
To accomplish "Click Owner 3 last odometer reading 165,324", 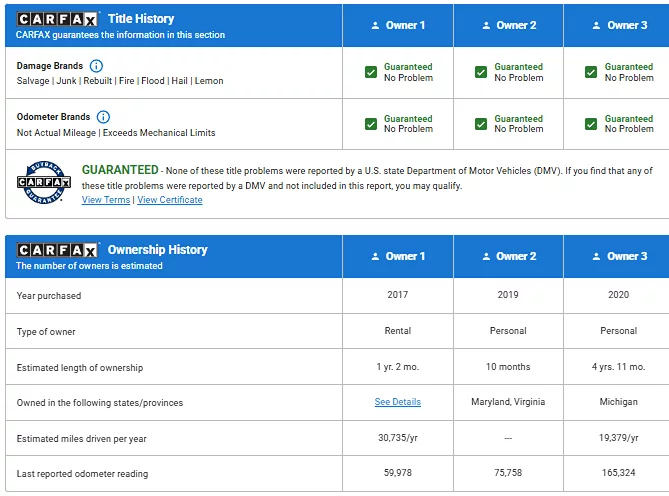I will pos(618,473).
